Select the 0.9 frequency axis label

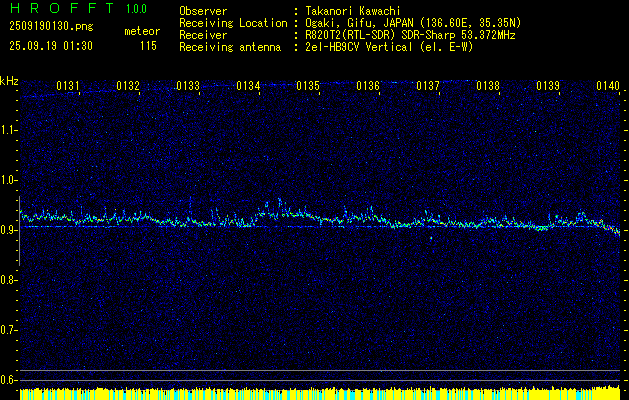coord(9,229)
